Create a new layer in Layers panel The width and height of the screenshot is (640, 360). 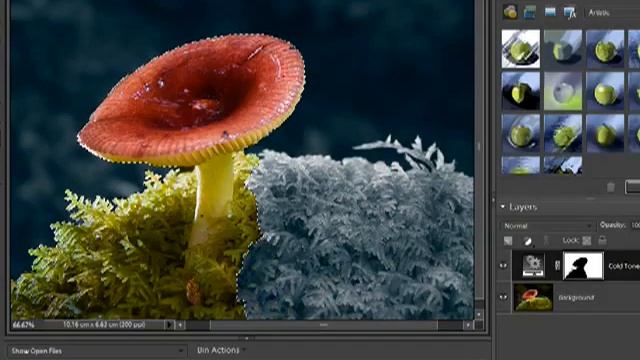[508, 241]
